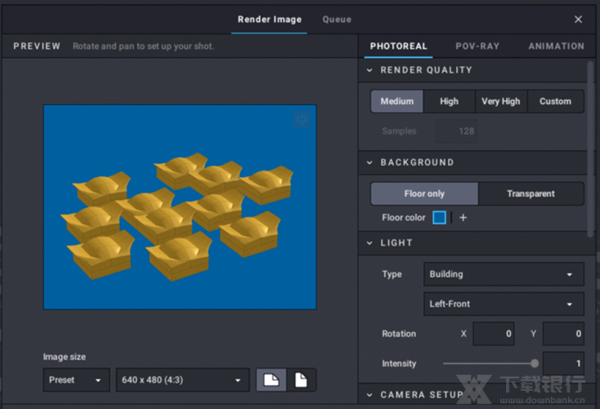Select portrait orientation icon

coord(301,380)
